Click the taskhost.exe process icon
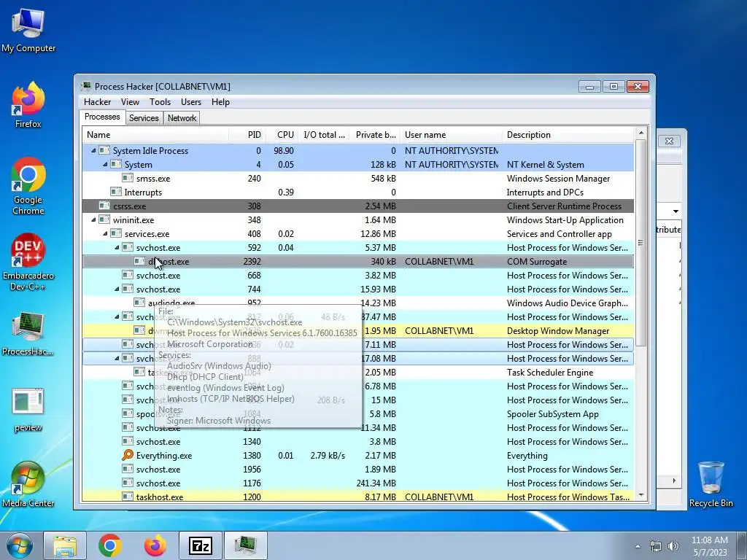 coord(128,497)
